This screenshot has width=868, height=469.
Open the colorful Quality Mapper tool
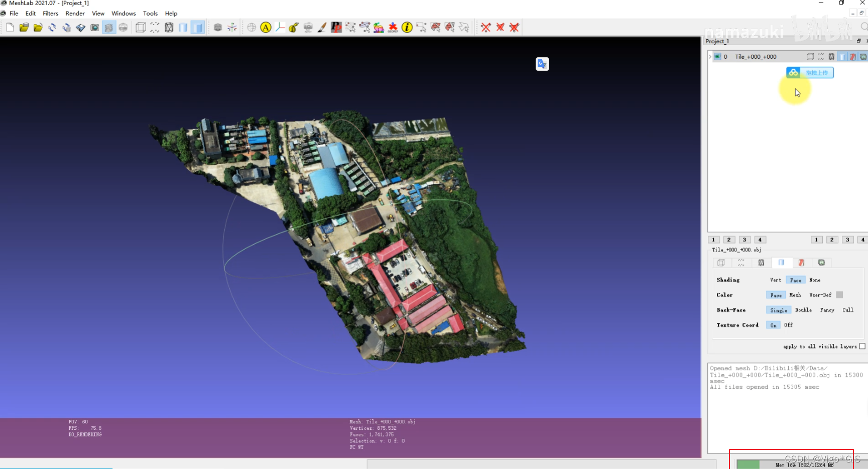[x=379, y=28]
